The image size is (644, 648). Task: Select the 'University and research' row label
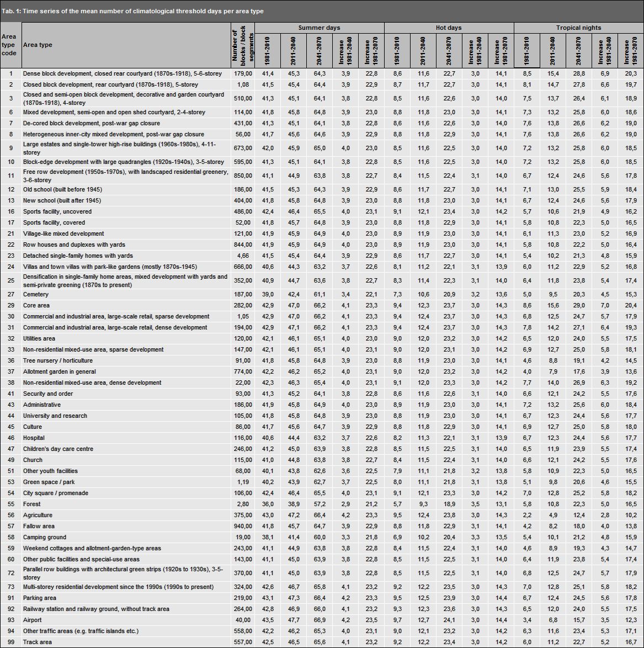pyautogui.click(x=55, y=416)
